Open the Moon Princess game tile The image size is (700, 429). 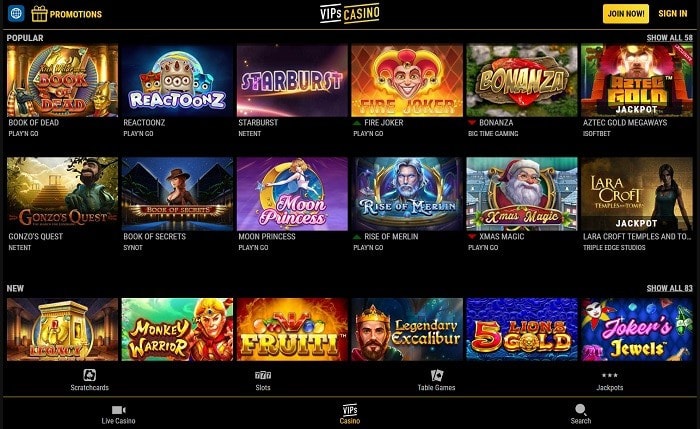292,194
